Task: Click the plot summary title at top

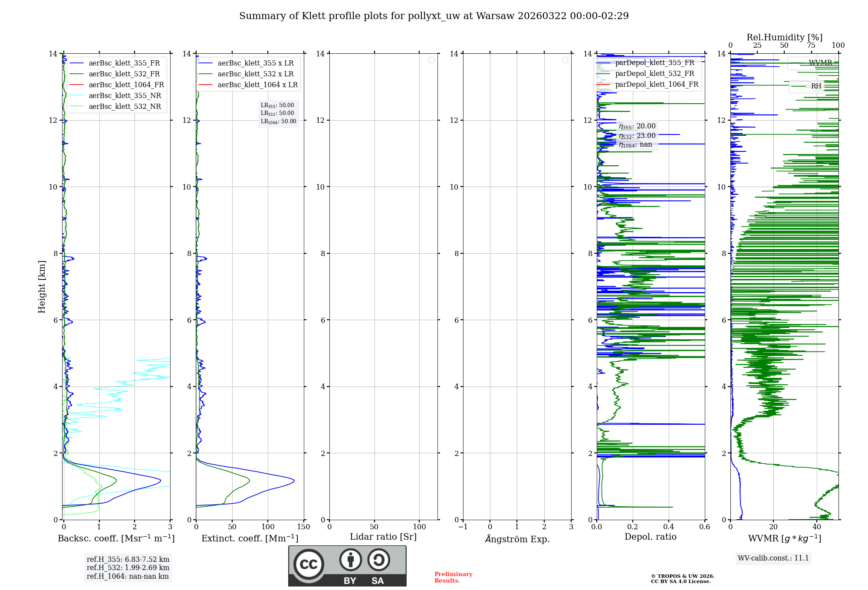Action: (x=434, y=16)
